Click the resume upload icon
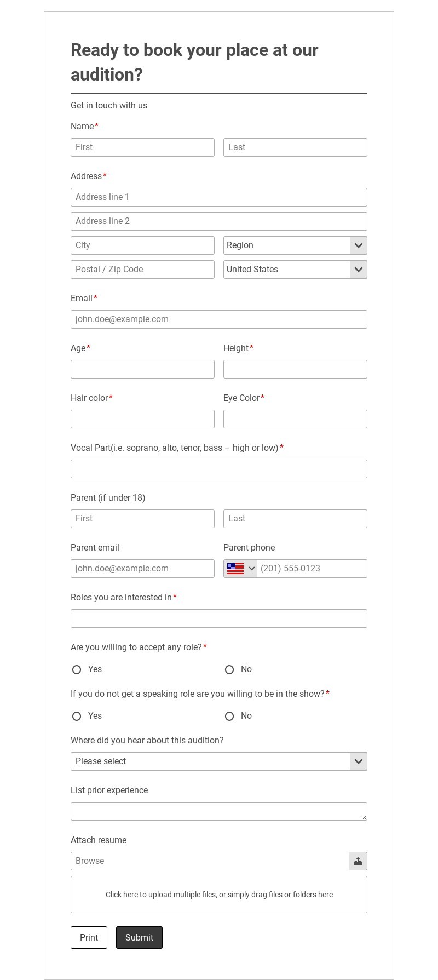 (x=358, y=861)
